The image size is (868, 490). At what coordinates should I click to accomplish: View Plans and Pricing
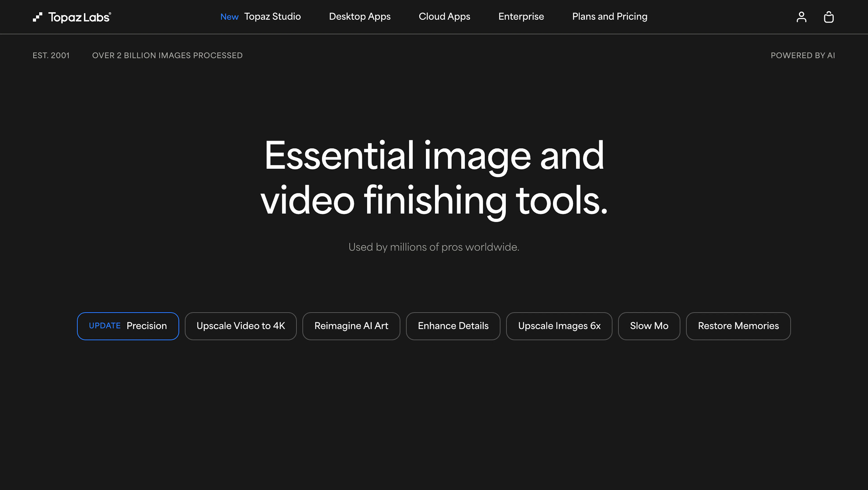click(x=609, y=16)
